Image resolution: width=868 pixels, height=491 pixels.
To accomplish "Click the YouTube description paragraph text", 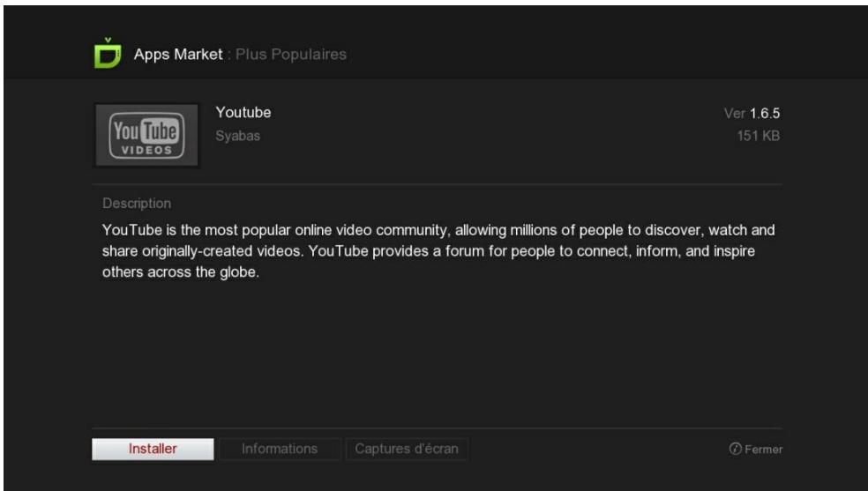I will (x=438, y=251).
